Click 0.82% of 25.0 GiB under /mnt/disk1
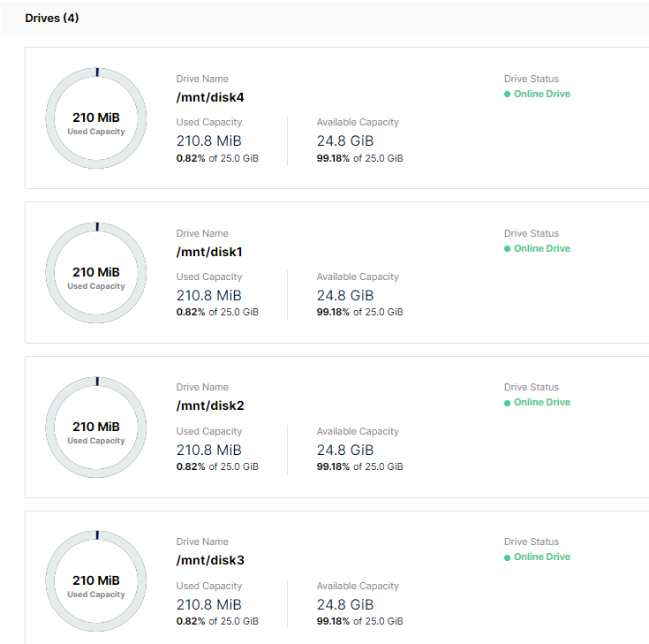 pyautogui.click(x=217, y=312)
